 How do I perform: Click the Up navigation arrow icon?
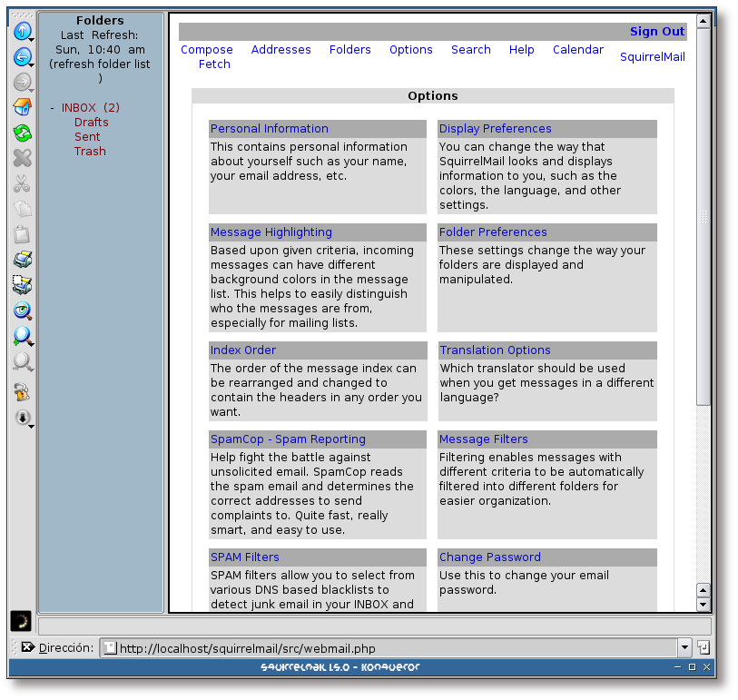pos(22,32)
